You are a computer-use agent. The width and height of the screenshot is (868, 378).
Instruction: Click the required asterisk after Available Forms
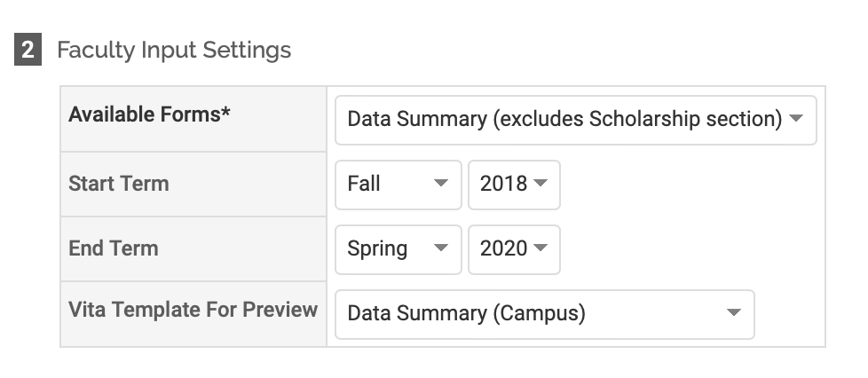tap(225, 114)
